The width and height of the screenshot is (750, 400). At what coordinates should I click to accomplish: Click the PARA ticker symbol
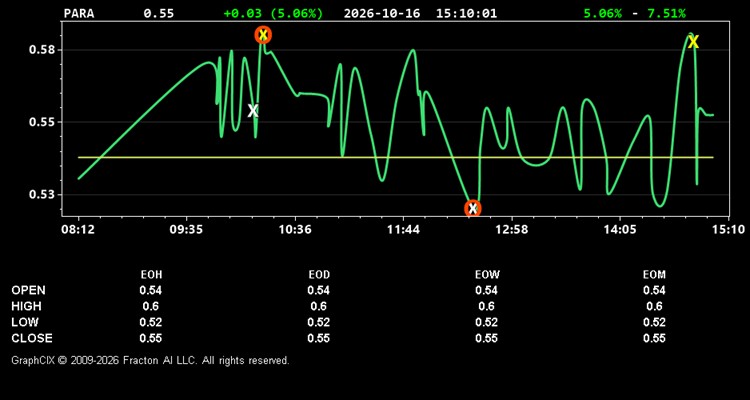click(x=79, y=13)
